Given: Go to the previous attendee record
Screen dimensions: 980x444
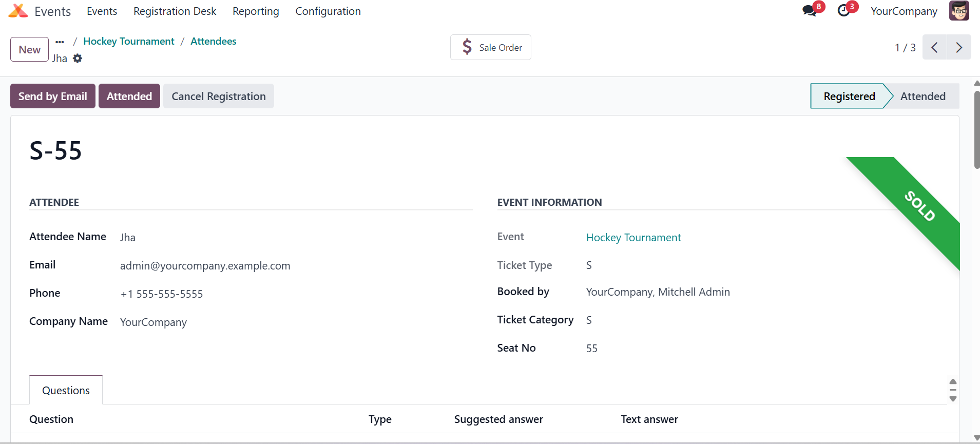Looking at the screenshot, I should tap(934, 47).
